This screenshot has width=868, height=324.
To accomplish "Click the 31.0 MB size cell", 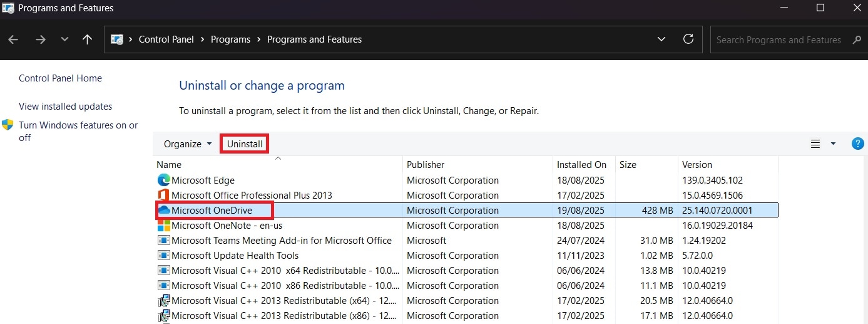I will tap(656, 241).
